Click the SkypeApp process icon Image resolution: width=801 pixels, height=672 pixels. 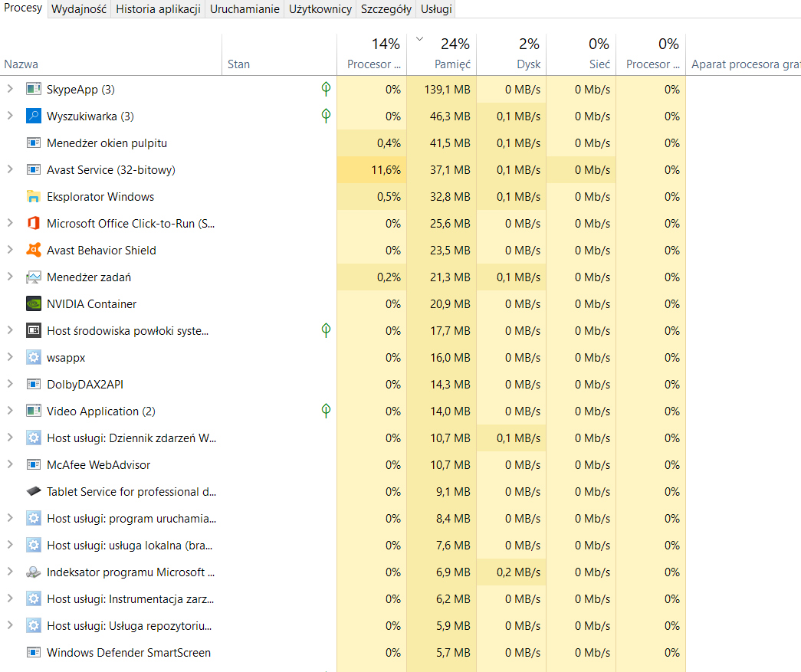pos(34,90)
